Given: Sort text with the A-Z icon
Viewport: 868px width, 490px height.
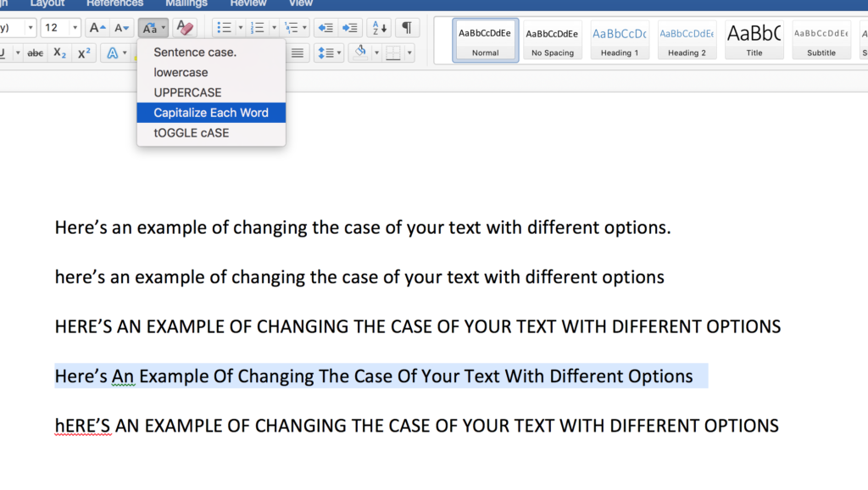Looking at the screenshot, I should point(380,28).
